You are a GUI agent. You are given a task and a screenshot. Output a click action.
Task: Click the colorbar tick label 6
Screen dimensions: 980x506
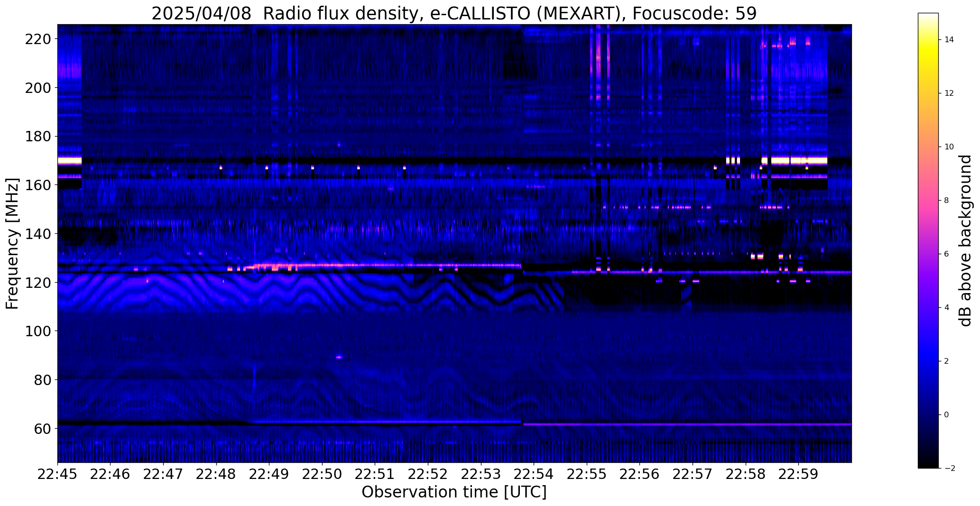pyautogui.click(x=947, y=254)
